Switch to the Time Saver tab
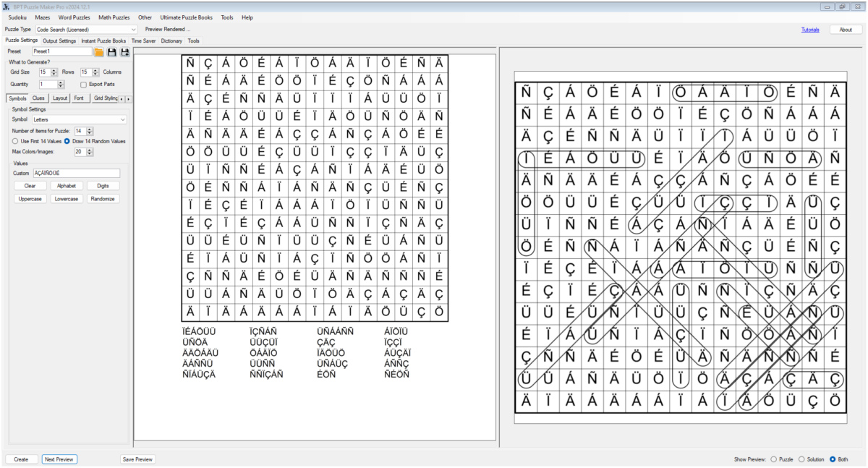This screenshot has width=868, height=468. coord(143,41)
